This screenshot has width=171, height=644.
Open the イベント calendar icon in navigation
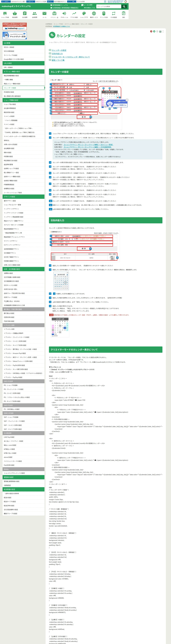click(x=54, y=15)
